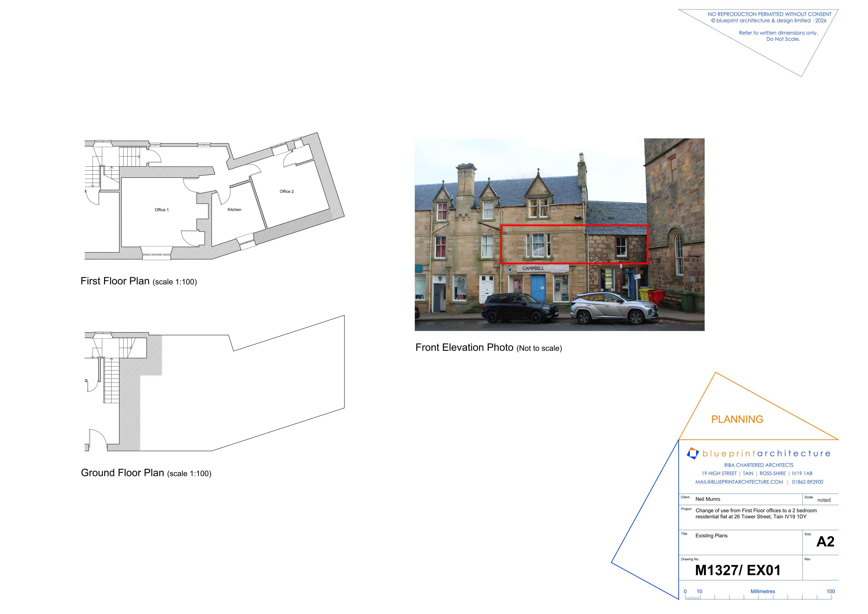Click the phone number '01862 892900'

coord(808,482)
